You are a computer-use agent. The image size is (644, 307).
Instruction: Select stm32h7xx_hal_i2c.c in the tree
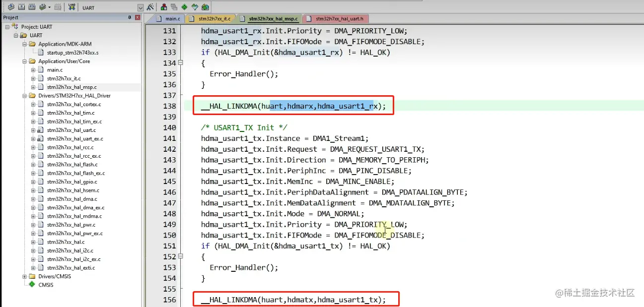click(x=70, y=251)
